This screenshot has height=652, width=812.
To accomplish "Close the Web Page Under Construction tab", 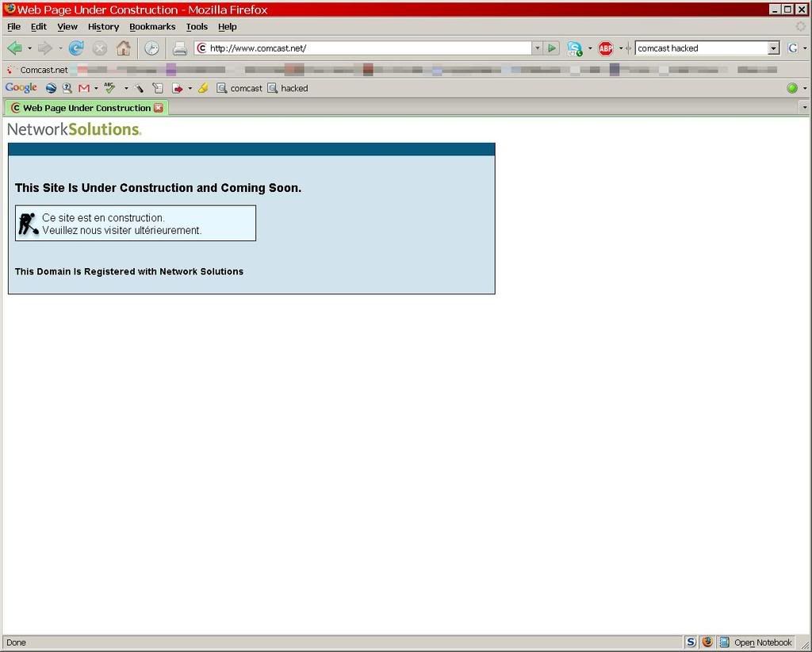I will click(x=159, y=108).
